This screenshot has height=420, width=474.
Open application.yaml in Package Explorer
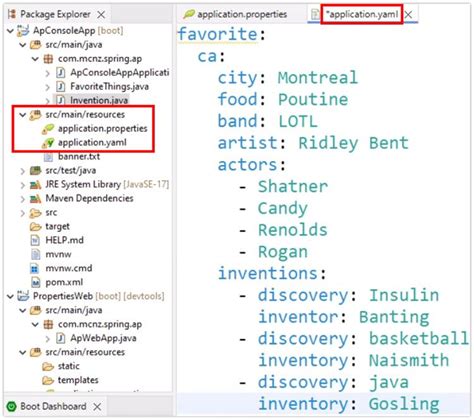point(92,143)
